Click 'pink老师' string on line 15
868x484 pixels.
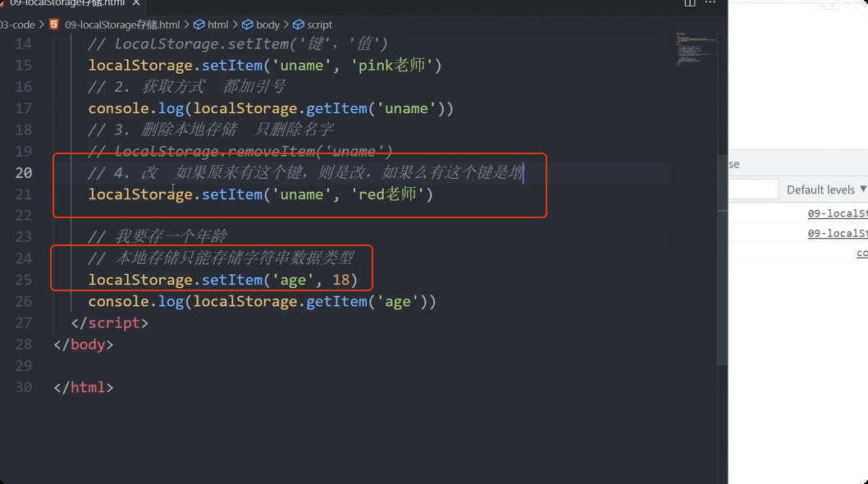click(392, 66)
